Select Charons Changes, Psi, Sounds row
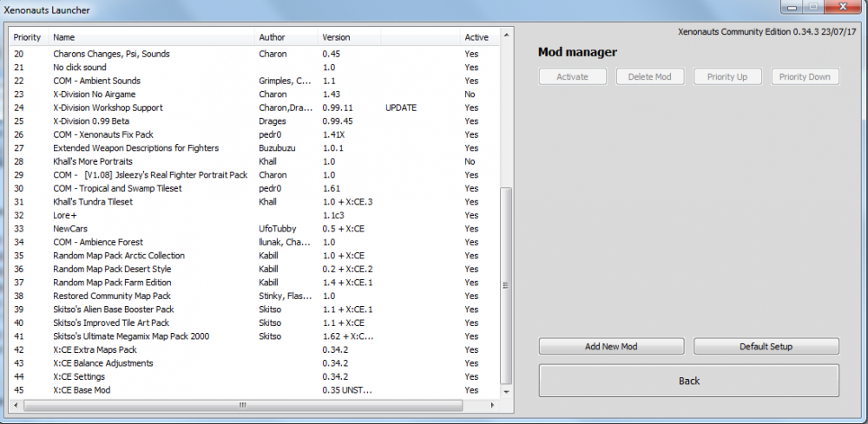This screenshot has width=868, height=424. click(254, 54)
